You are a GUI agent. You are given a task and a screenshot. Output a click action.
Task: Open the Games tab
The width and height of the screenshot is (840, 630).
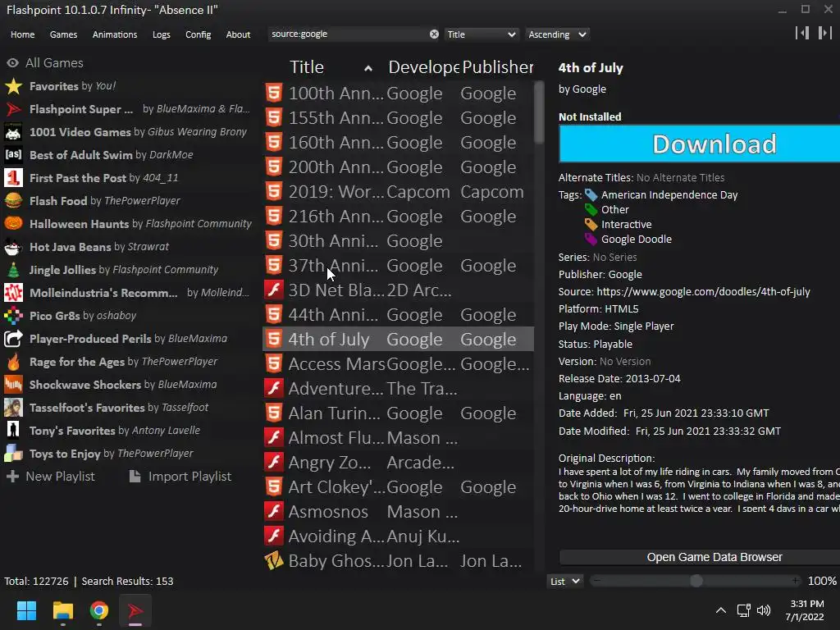[63, 34]
